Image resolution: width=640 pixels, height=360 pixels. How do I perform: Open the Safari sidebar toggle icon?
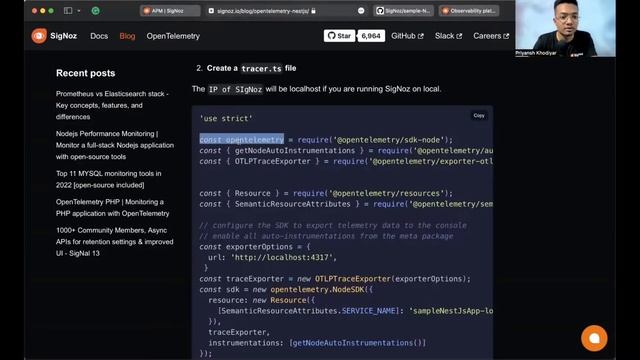tap(68, 11)
